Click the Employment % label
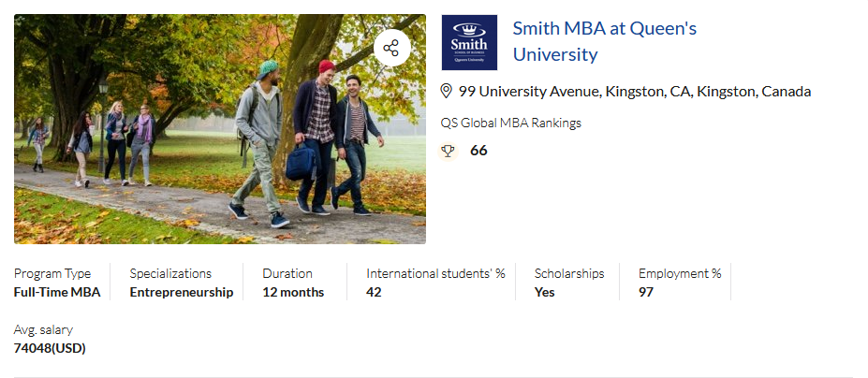Viewport: 868px width, 378px height. [x=680, y=273]
